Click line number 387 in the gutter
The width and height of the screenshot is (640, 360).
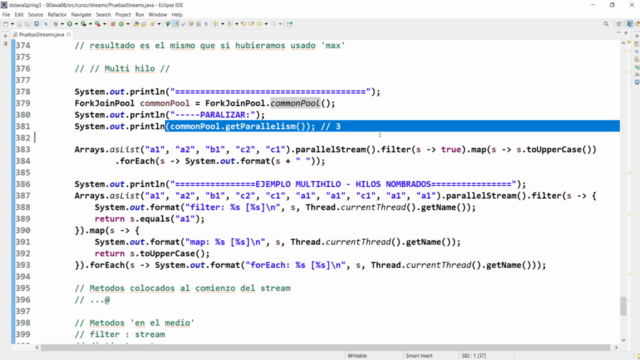[23, 196]
